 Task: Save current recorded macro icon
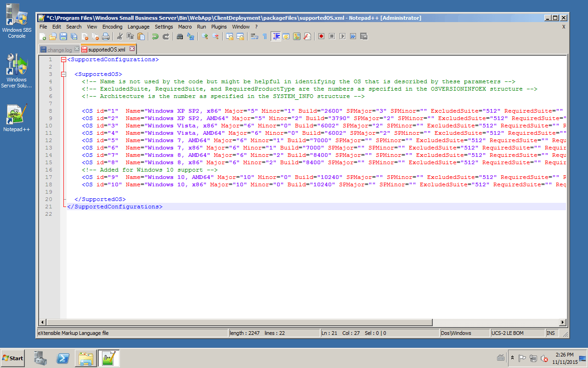(364, 36)
